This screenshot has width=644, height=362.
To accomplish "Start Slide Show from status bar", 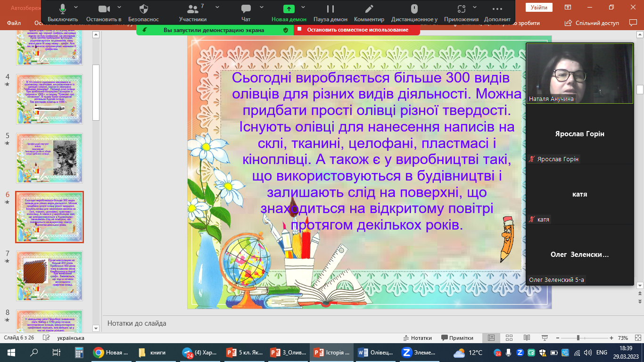I will (544, 338).
